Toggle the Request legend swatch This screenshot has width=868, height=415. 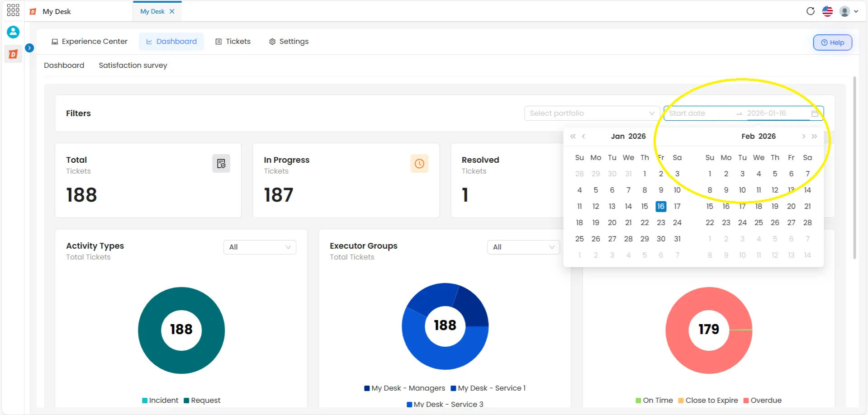(x=186, y=401)
